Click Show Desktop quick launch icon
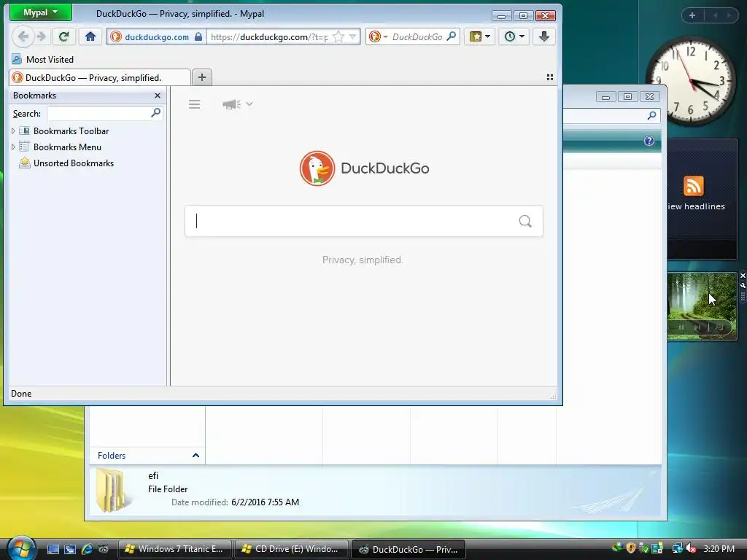Screen dimensions: 747x560 (x=53, y=549)
